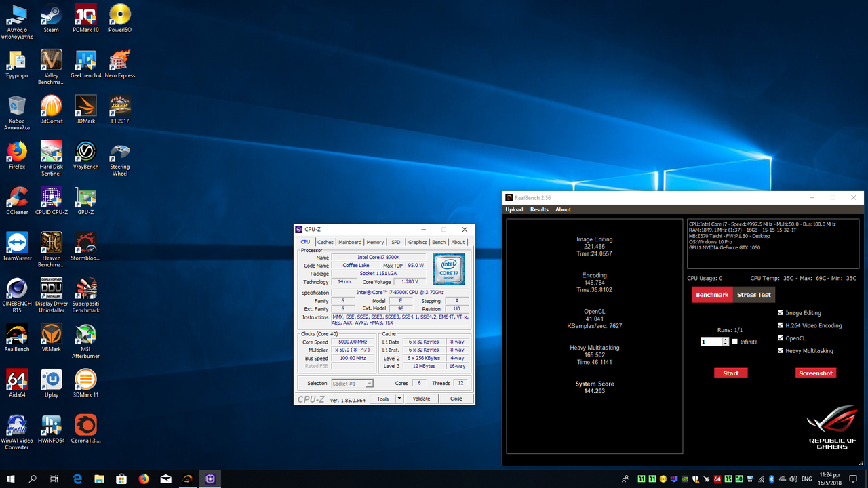Click the runs number input field
The width and height of the screenshot is (868, 488).
coord(711,342)
